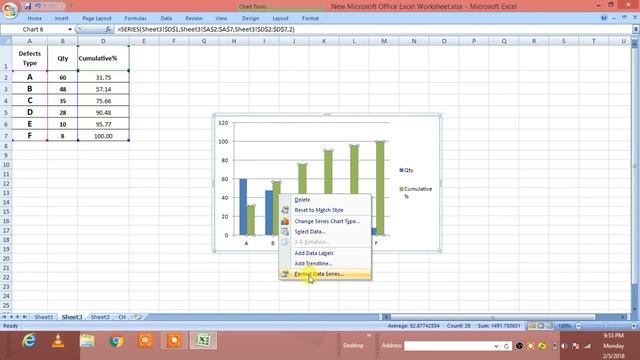Open Google Chrome from taskbar
This screenshot has height=360, width=640.
[116, 341]
